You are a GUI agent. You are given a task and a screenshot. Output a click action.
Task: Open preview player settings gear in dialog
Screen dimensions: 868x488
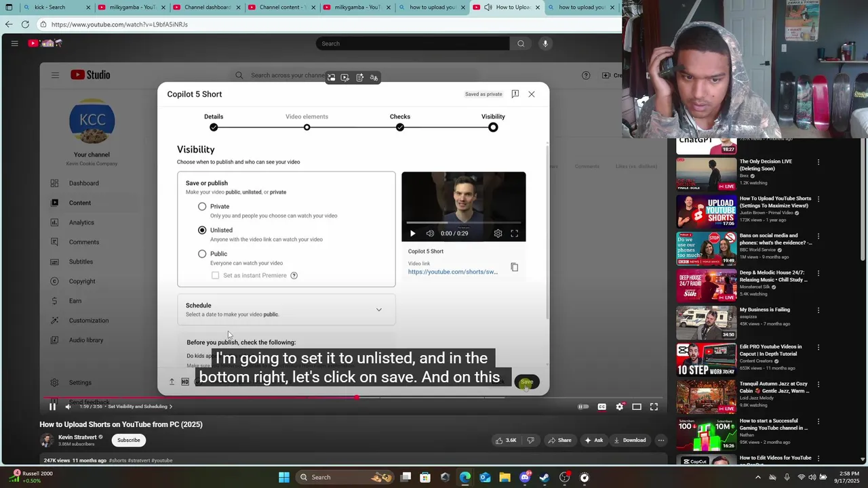pos(498,233)
